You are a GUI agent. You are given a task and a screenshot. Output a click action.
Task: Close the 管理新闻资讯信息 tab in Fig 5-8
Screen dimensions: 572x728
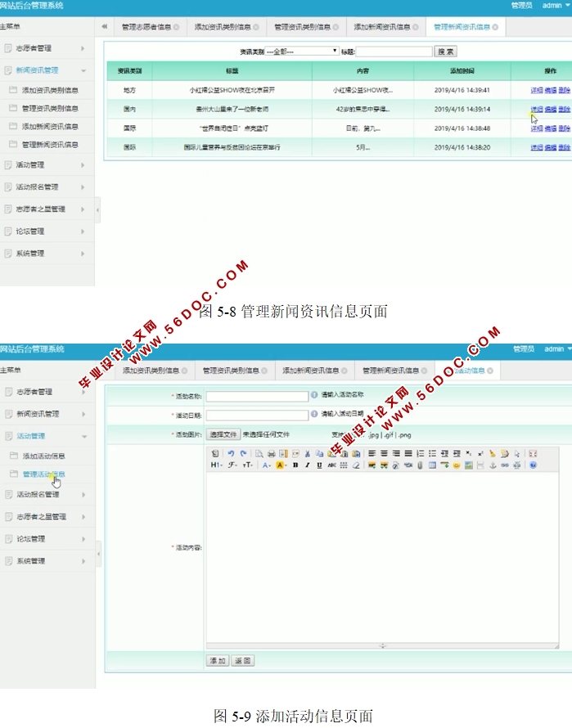[x=495, y=27]
